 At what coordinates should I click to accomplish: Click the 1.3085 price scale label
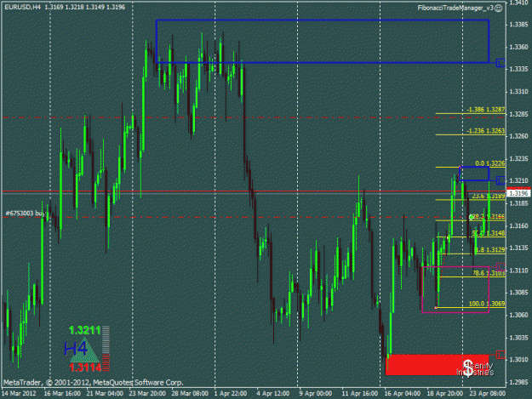point(518,292)
